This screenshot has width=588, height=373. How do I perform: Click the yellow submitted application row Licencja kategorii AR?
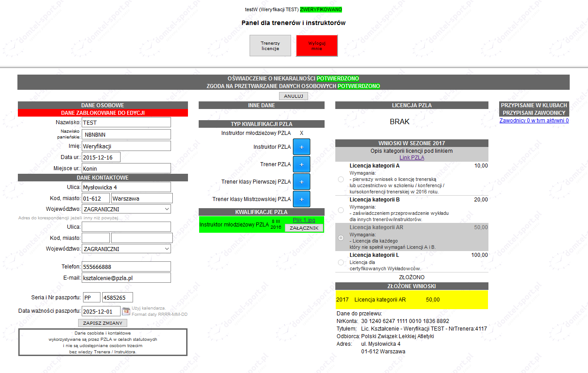pyautogui.click(x=412, y=300)
